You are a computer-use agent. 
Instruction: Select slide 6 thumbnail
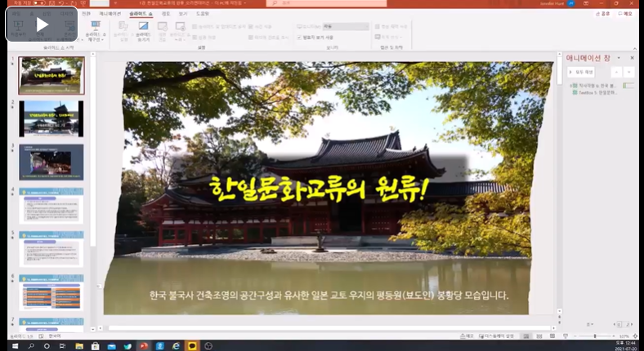[x=51, y=292]
